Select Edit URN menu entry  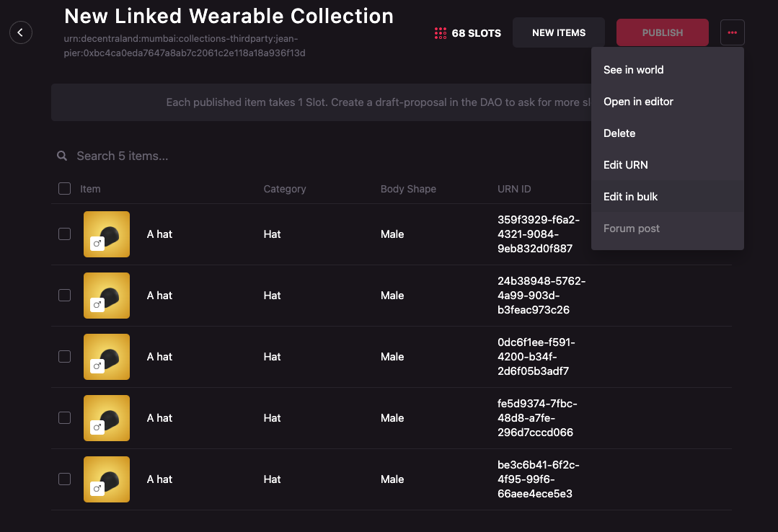pos(625,165)
